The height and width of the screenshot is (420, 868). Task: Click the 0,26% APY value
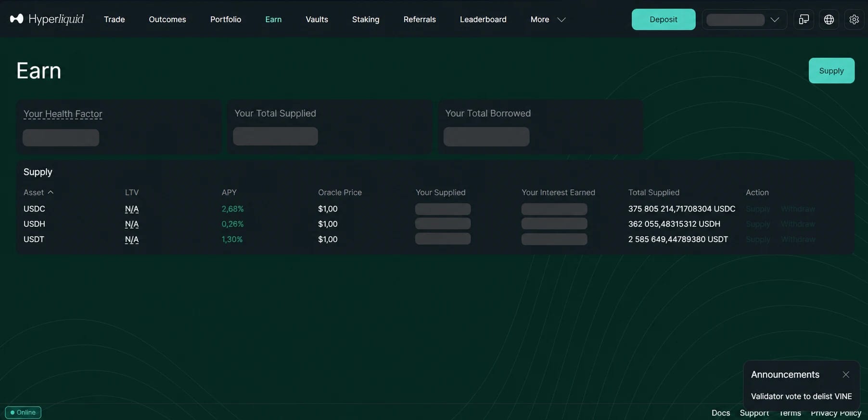click(232, 224)
